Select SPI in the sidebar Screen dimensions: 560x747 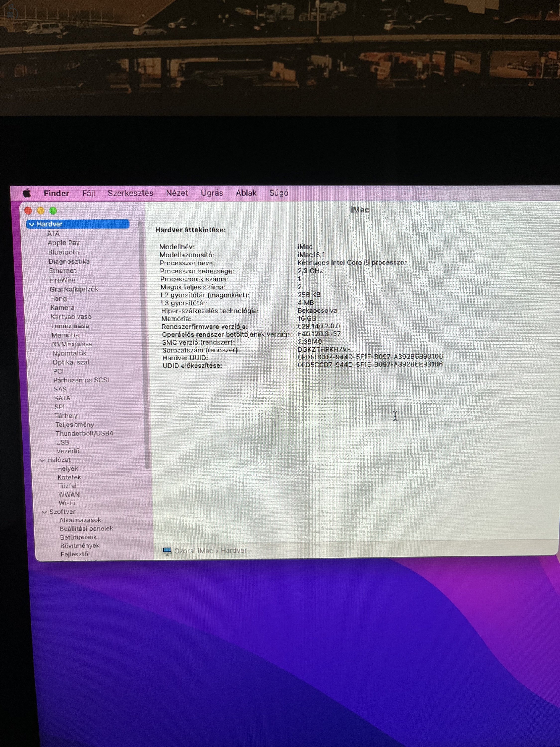59,407
